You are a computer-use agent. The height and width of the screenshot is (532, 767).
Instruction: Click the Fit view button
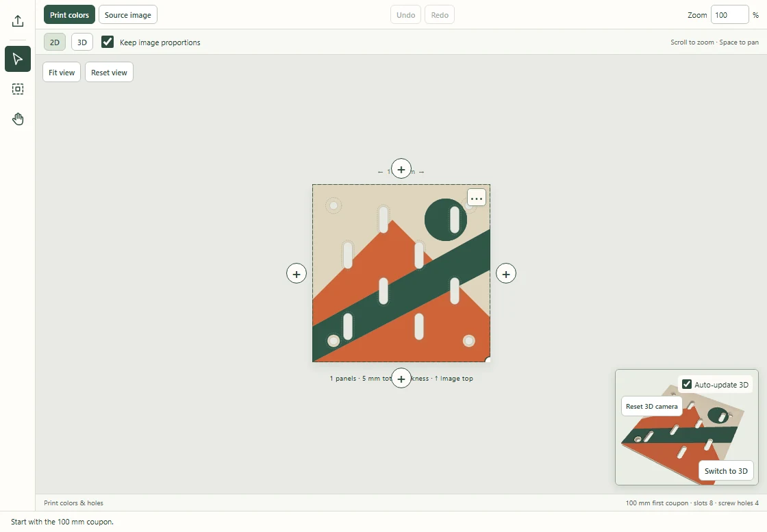click(x=62, y=73)
